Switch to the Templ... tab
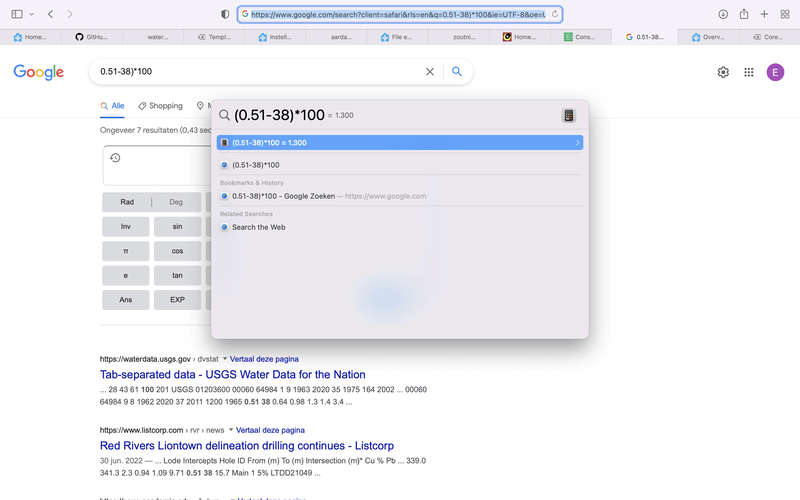The height and width of the screenshot is (500, 800). tap(214, 37)
